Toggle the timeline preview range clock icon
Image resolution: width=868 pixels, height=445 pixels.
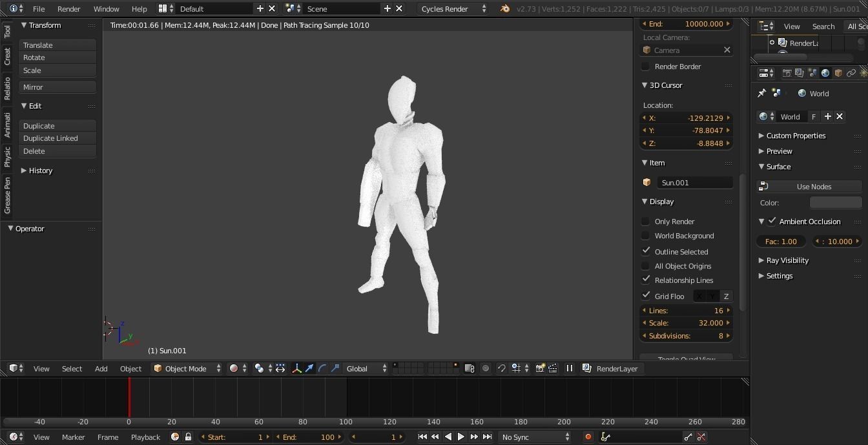coord(175,437)
